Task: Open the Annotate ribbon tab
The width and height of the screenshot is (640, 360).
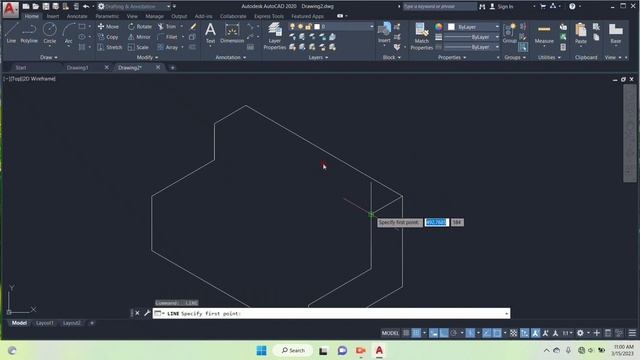Action: (77, 16)
